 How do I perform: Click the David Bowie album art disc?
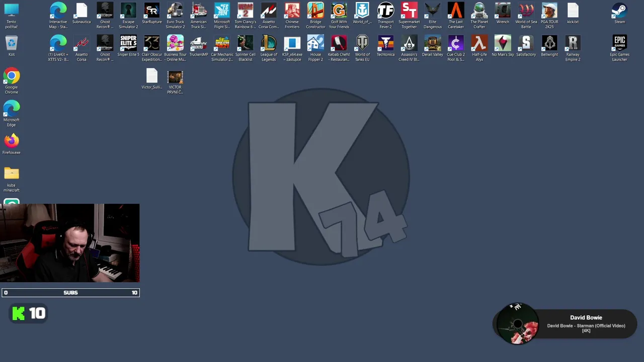517,324
